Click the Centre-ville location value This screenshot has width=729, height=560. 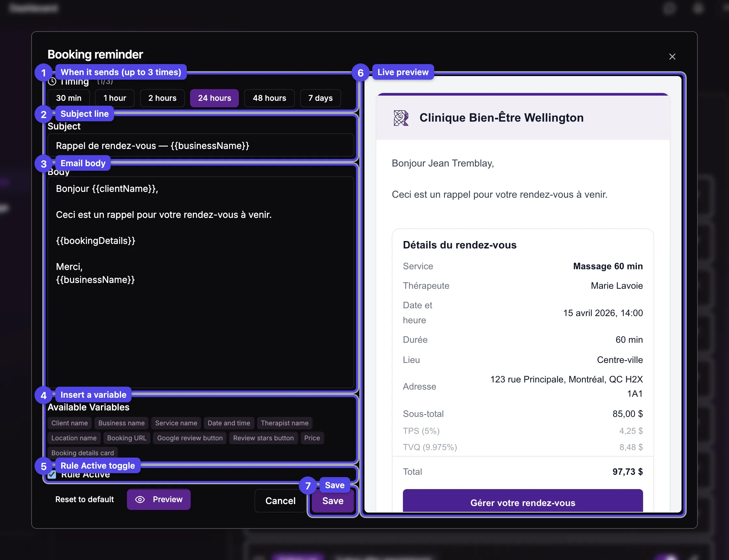620,360
